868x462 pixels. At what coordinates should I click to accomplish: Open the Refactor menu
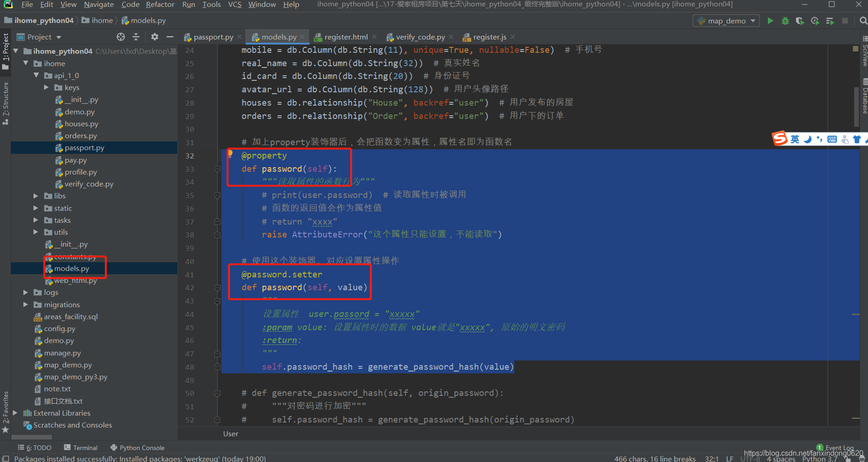pos(160,5)
